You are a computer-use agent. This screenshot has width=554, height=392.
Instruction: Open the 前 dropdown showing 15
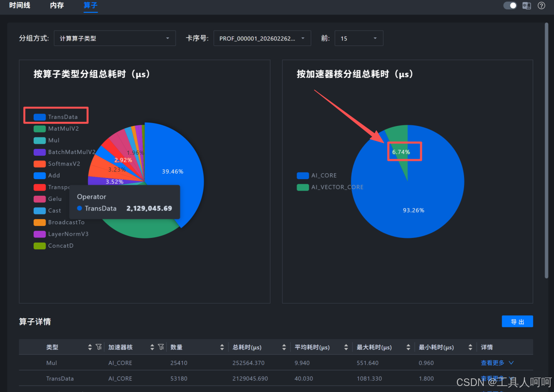click(x=359, y=38)
